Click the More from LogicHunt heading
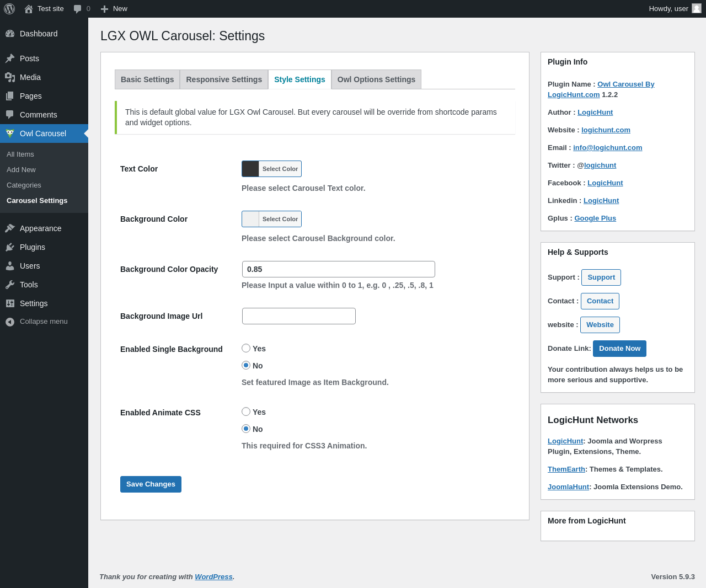Screen dimensions: 706x588 tap(586, 521)
